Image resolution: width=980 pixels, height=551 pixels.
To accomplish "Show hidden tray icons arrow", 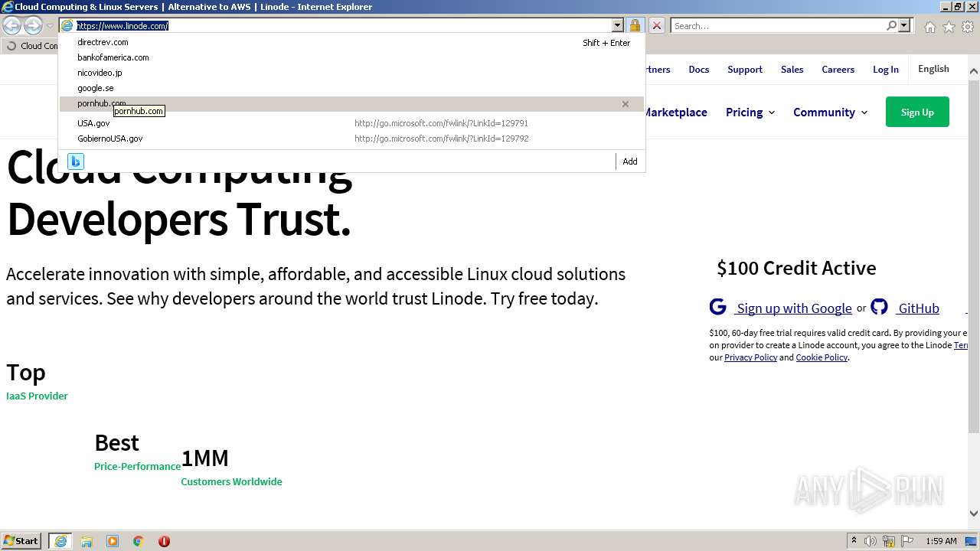I will click(854, 541).
